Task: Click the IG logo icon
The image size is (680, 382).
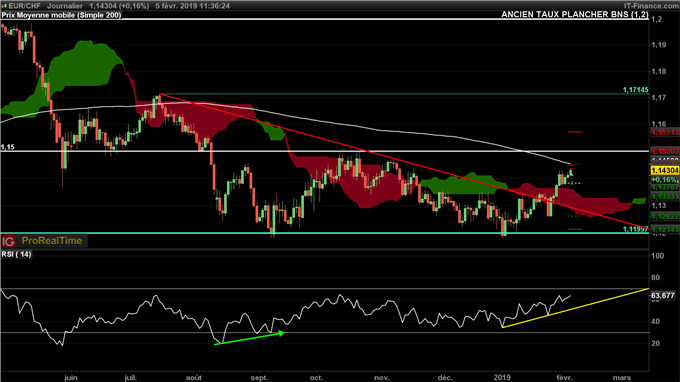Action: click(x=8, y=241)
